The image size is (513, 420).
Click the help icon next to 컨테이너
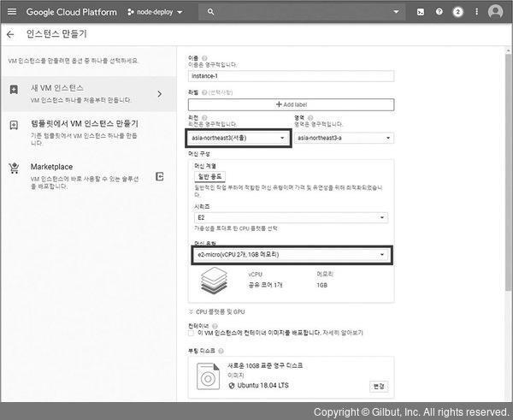pos(215,326)
